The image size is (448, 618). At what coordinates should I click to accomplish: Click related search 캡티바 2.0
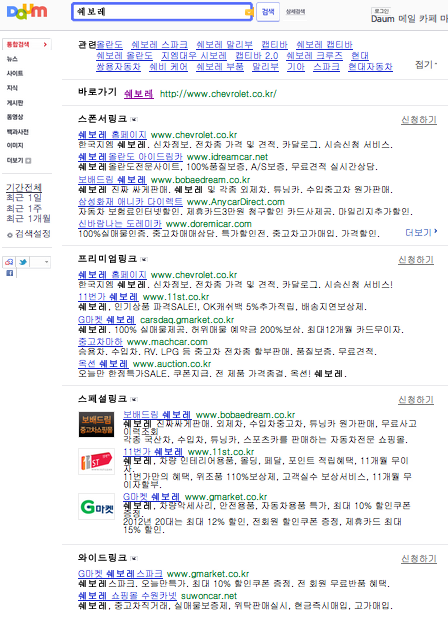(257, 56)
